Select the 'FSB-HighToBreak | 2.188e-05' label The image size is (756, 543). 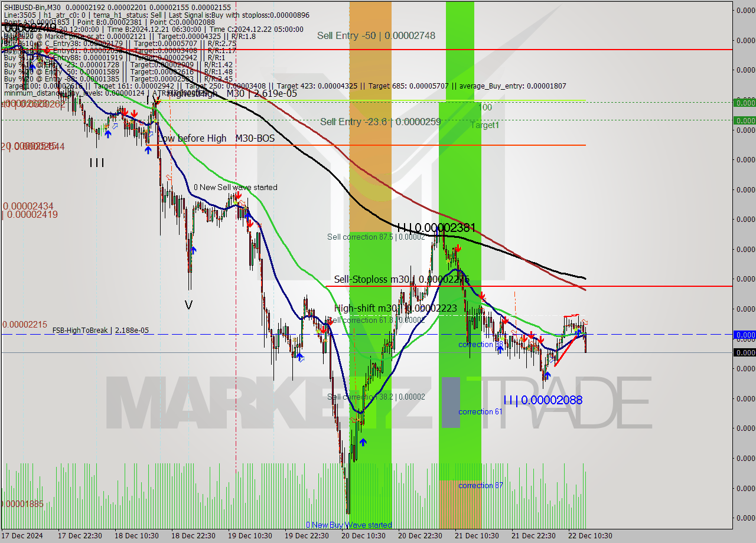click(100, 331)
